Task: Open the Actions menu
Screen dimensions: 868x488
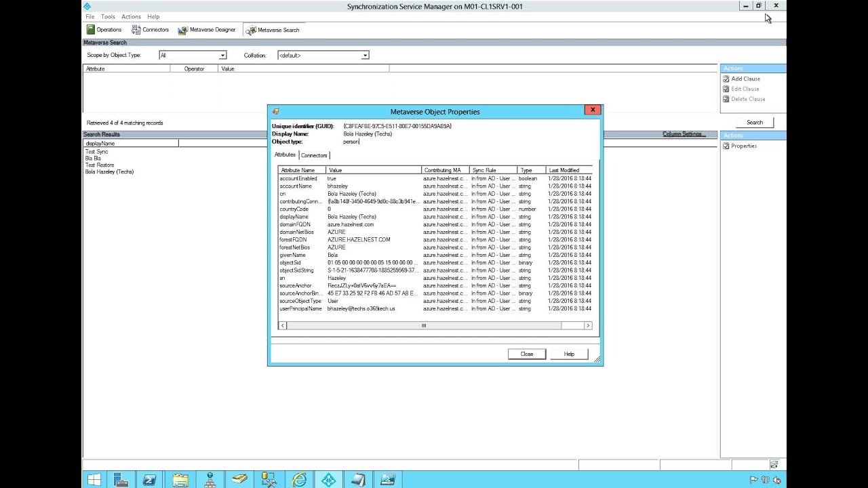Action: click(x=131, y=16)
